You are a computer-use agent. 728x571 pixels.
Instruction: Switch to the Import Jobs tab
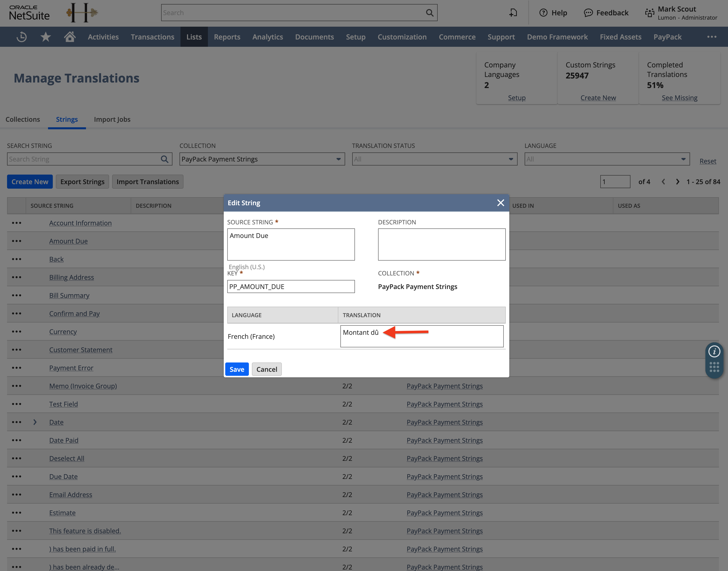(112, 119)
